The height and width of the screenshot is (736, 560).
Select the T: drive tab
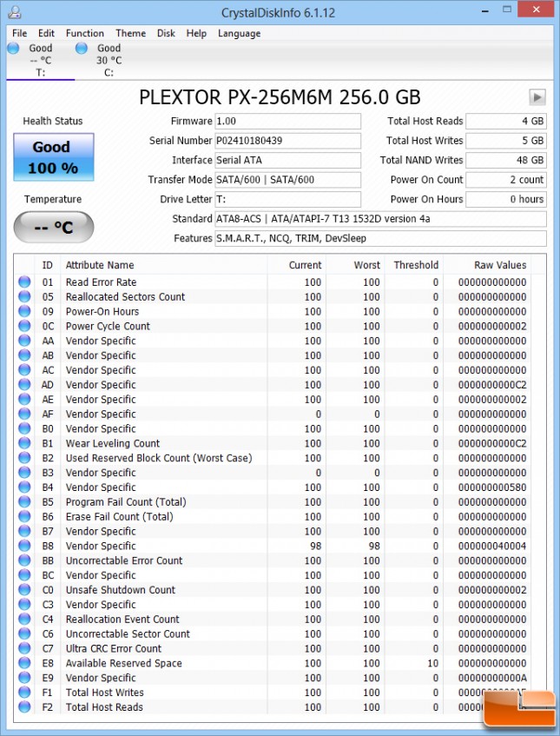coord(40,60)
